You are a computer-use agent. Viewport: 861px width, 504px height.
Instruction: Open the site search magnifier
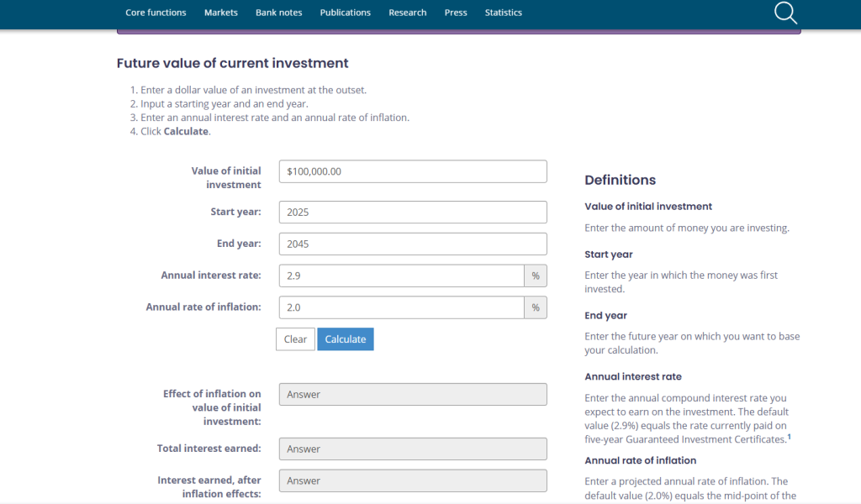coord(784,13)
